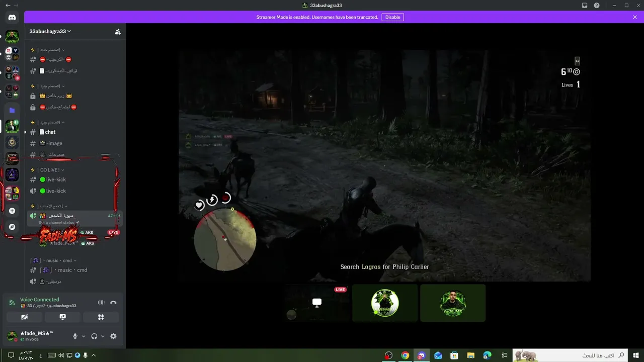Open the server folder icon
This screenshot has height=362, width=644.
(12, 110)
